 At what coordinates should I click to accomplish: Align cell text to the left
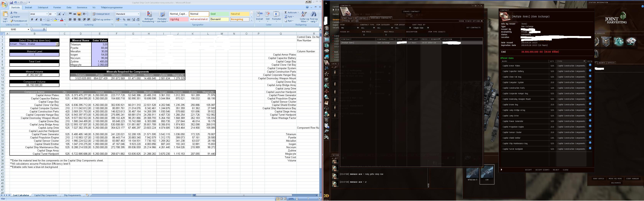click(x=70, y=20)
